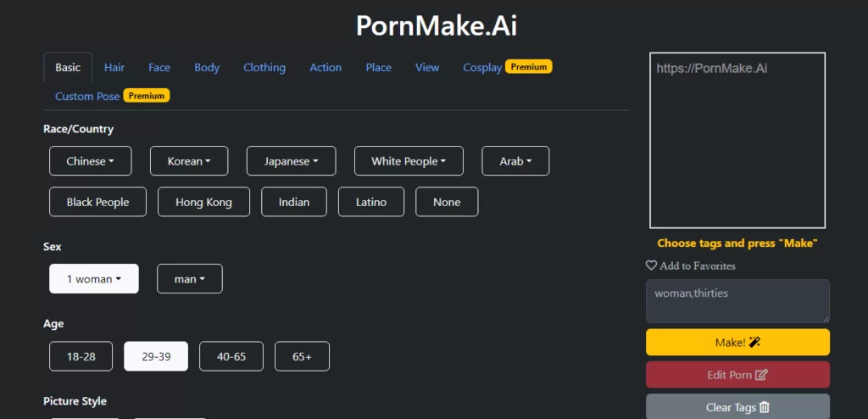Screen dimensions: 868x419
Task: Expand the White People dropdown
Action: [409, 160]
